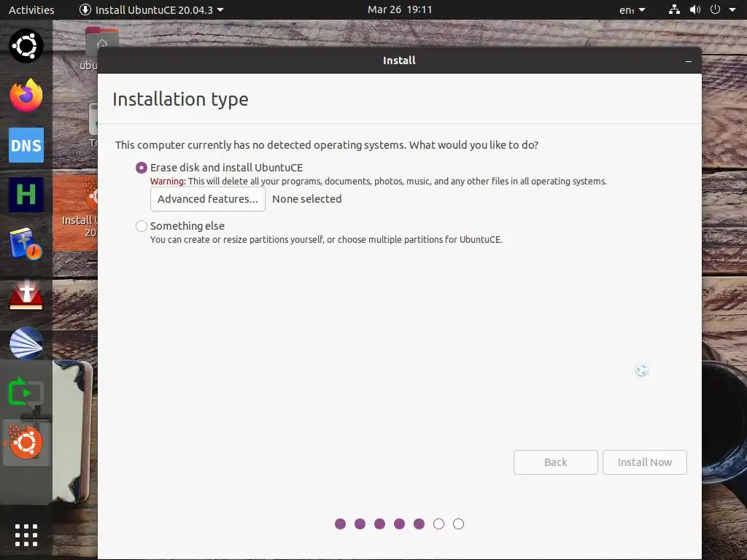This screenshot has height=560, width=747.
Task: Click the red 'Warning:' text
Action: point(168,182)
